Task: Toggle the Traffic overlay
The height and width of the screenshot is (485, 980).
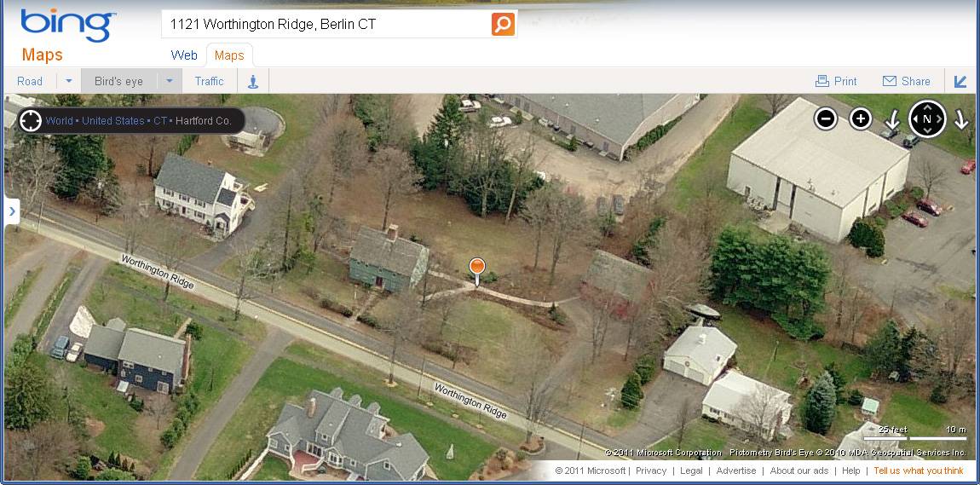Action: 209,81
